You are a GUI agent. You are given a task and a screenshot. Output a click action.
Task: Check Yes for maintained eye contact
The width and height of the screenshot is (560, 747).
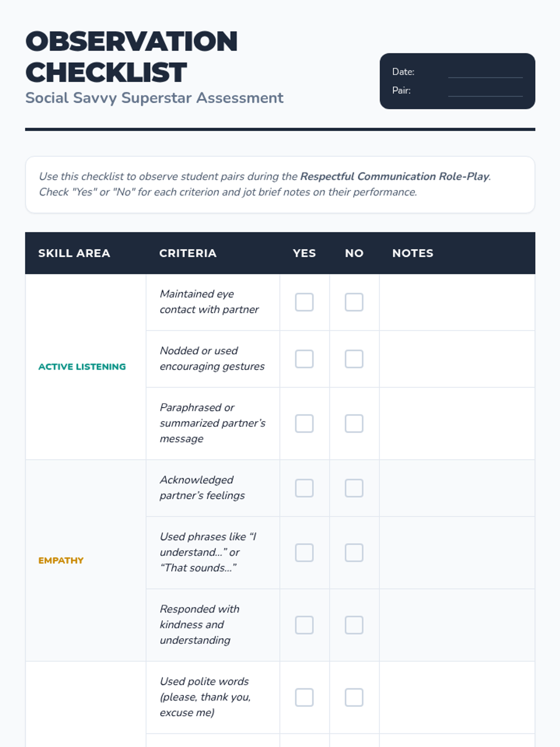click(x=304, y=302)
